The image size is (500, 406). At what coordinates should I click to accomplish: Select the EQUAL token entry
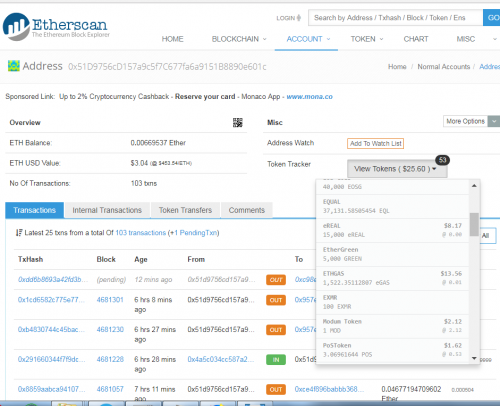[392, 207]
